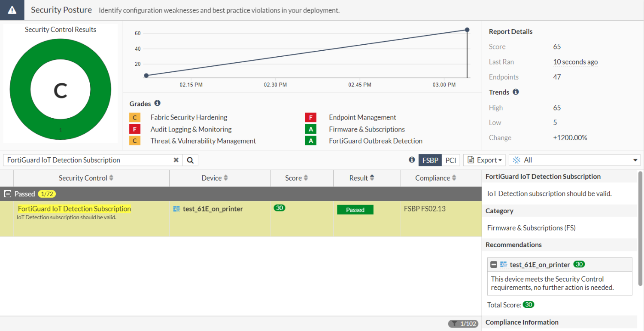
Task: Click the Report Details heading
Action: 510,31
